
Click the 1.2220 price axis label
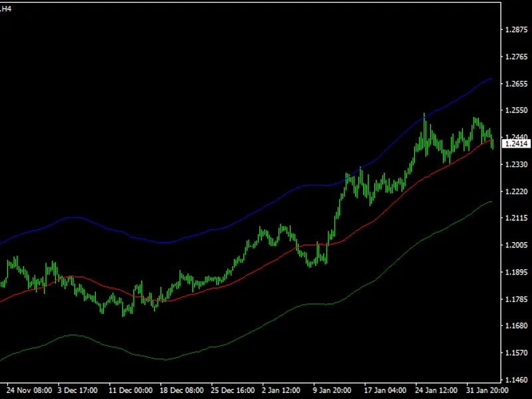tap(517, 192)
